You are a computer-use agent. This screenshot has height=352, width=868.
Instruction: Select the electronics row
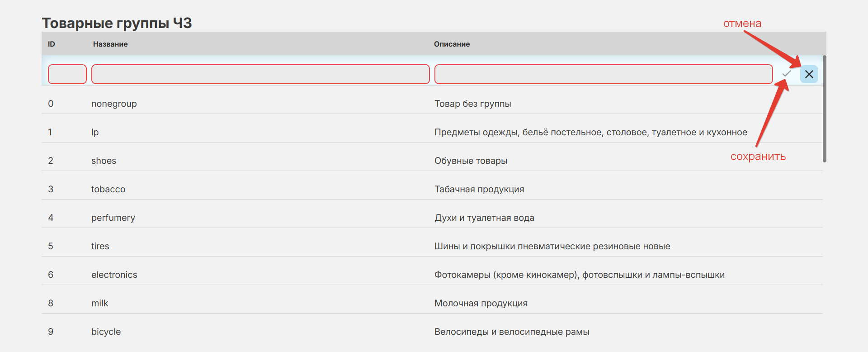pyautogui.click(x=114, y=275)
